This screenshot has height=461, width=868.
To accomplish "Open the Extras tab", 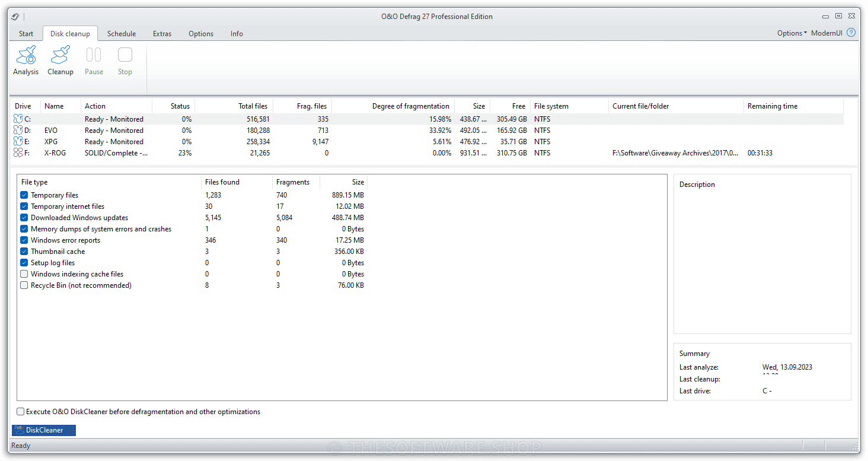I will 162,34.
